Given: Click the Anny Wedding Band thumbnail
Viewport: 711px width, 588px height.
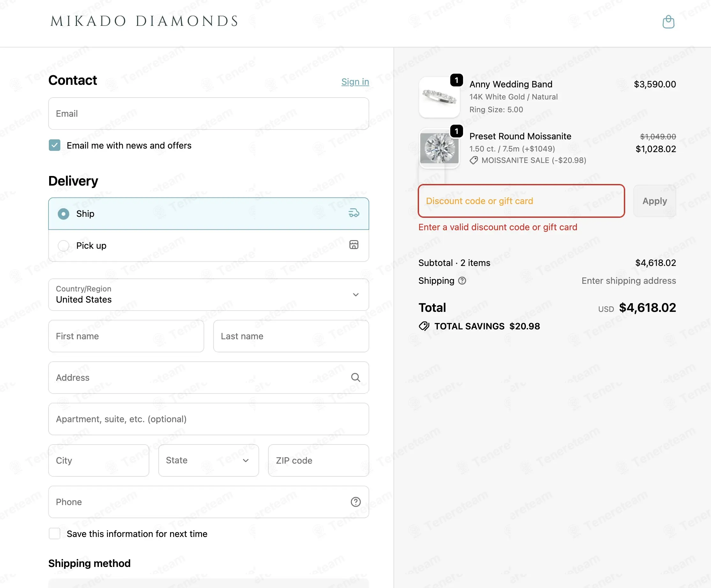Looking at the screenshot, I should tap(439, 98).
